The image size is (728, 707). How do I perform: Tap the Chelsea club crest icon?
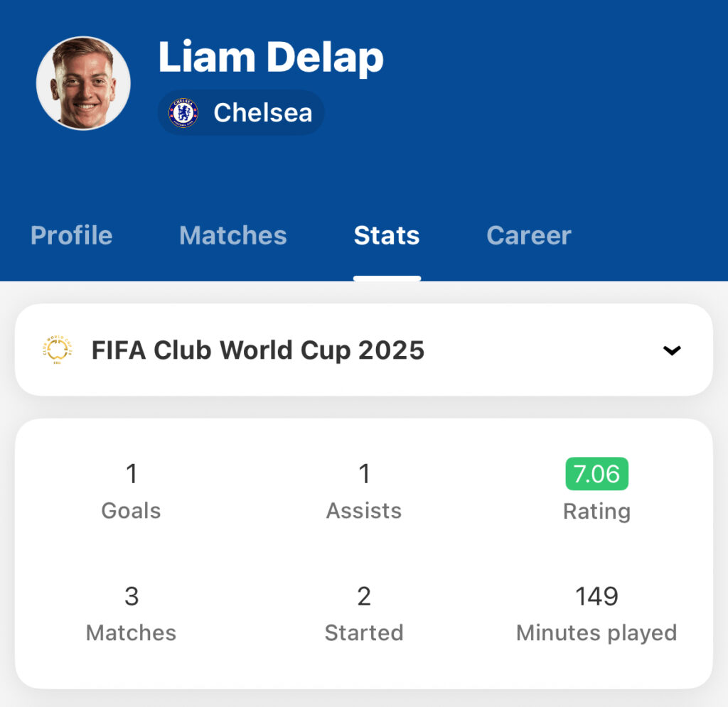(x=183, y=113)
